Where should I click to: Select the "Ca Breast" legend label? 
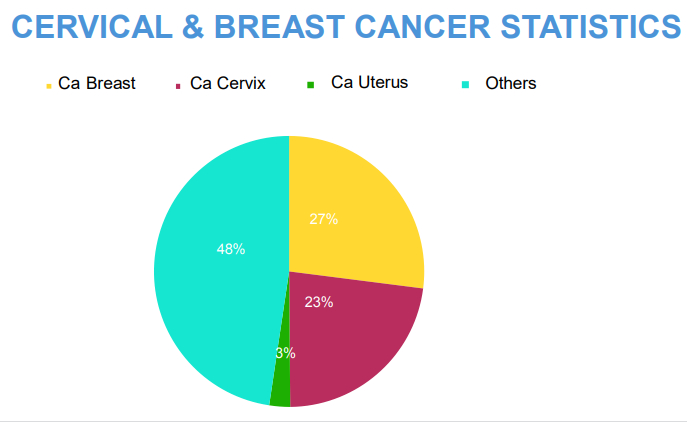pyautogui.click(x=96, y=83)
